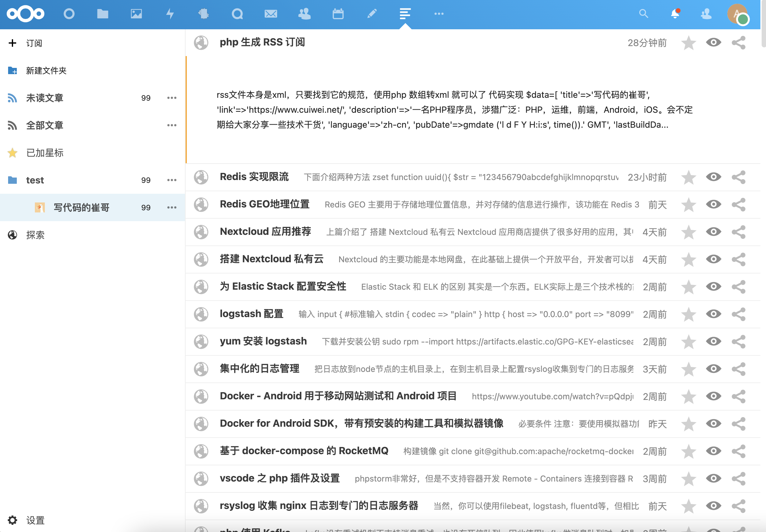Click the expanded php RSS article body text
766x532 pixels.
click(455, 110)
